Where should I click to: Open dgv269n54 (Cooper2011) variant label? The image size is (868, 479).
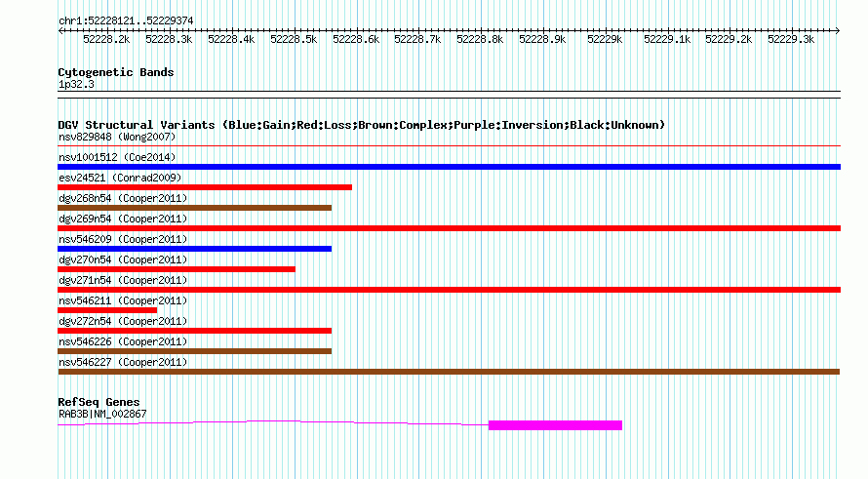coord(123,219)
